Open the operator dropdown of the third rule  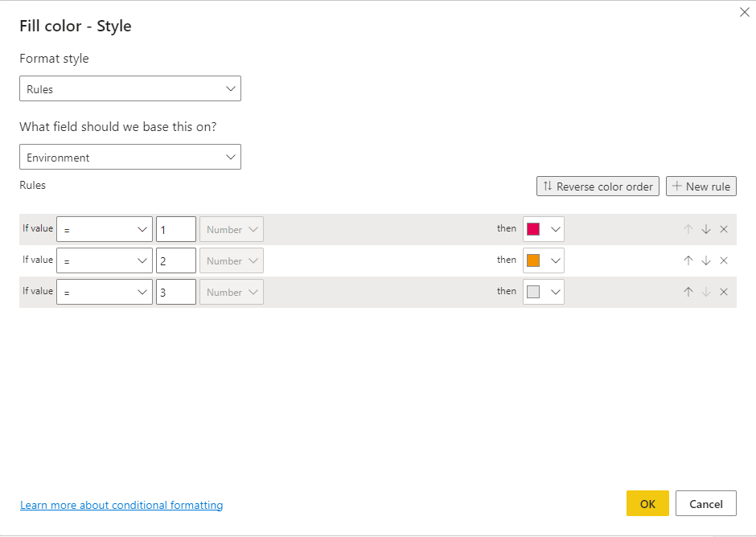click(x=104, y=291)
